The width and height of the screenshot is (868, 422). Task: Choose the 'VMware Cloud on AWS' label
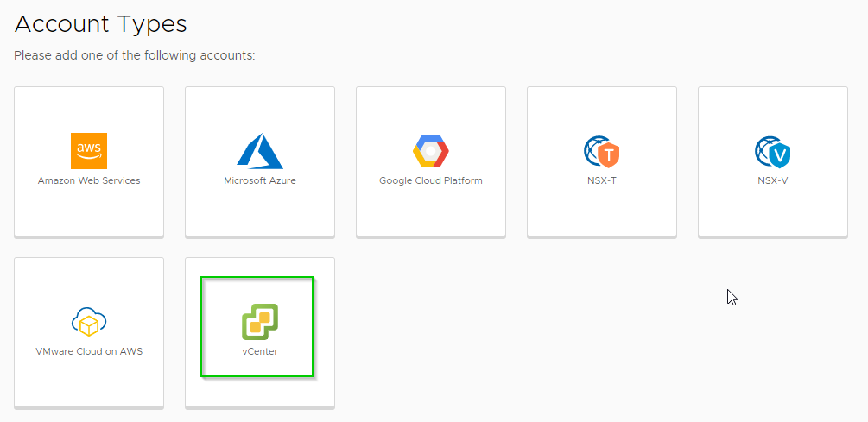click(x=89, y=352)
